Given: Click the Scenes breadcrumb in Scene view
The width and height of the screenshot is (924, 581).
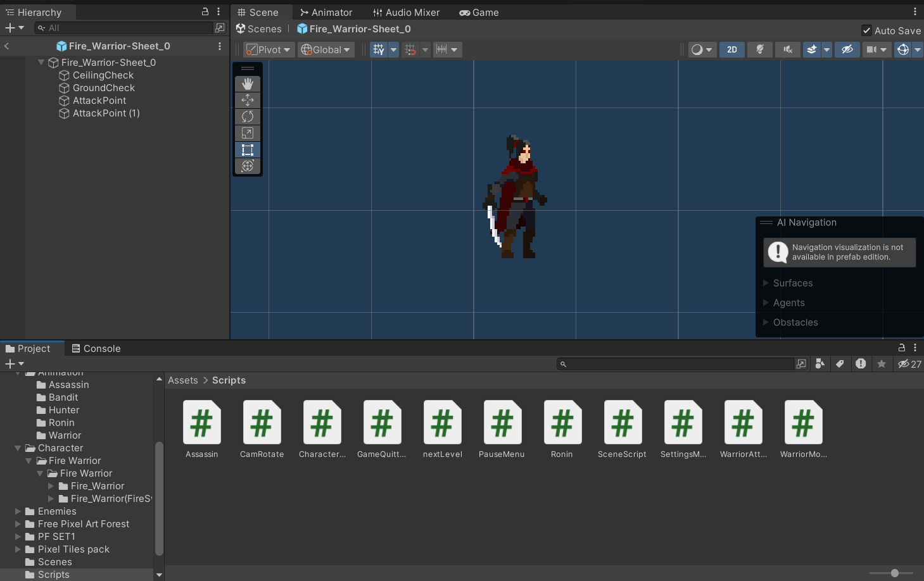Looking at the screenshot, I should coord(258,28).
